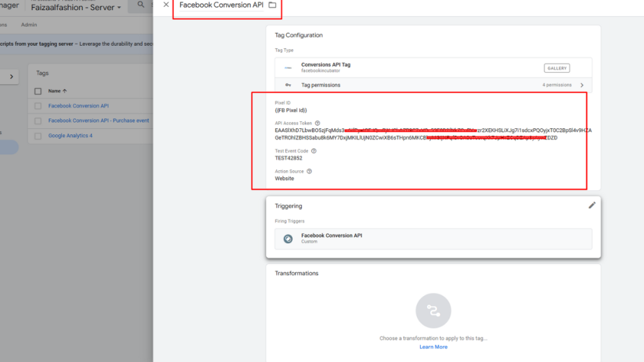Click the folder icon beside the tag name
This screenshot has width=644, height=362.
click(272, 5)
